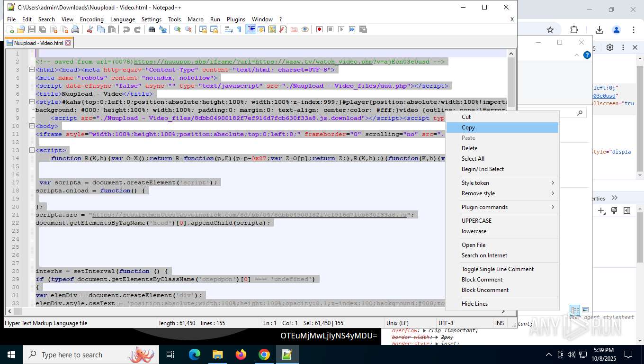
Task: Open Google Chrome from the taskbar
Action: point(264,355)
